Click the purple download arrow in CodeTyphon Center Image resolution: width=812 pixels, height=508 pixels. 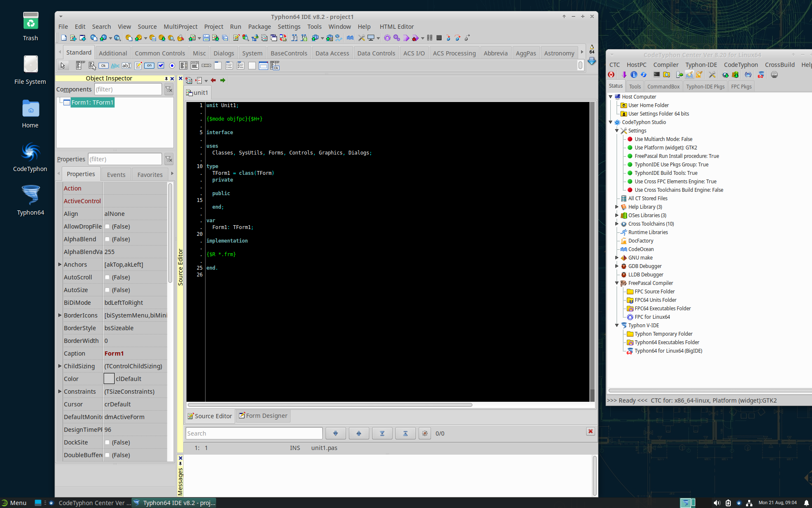[624, 75]
